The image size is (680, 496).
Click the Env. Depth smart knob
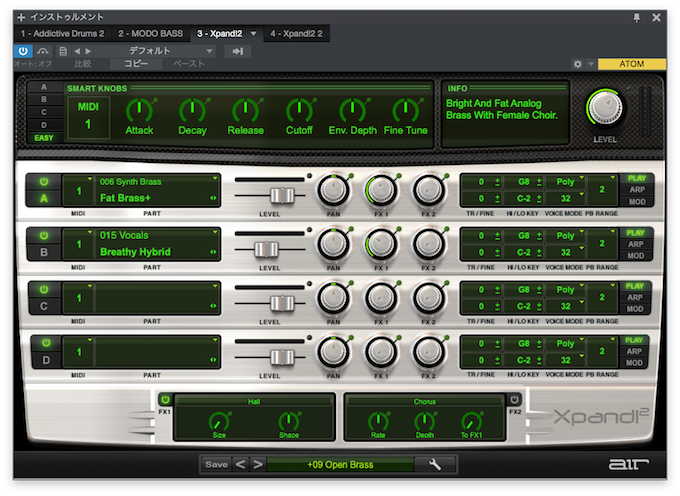353,111
